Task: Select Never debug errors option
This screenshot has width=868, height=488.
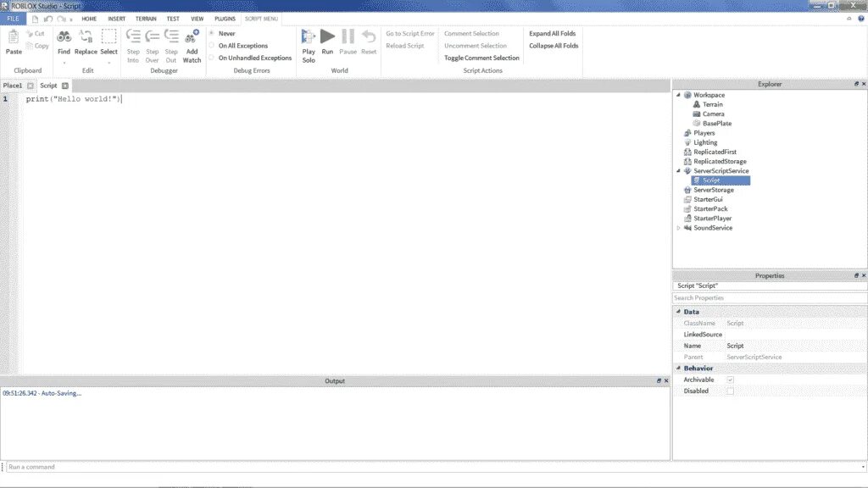Action: click(211, 33)
